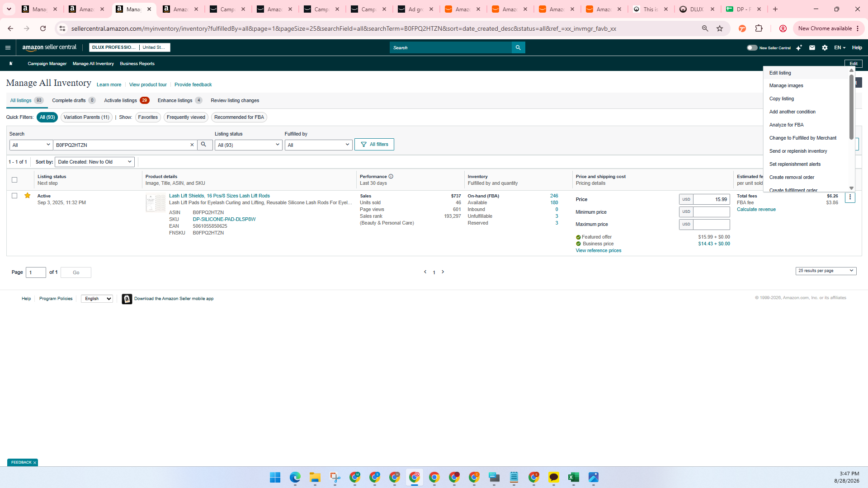Open the Seller Central hamburger menu

point(8,47)
